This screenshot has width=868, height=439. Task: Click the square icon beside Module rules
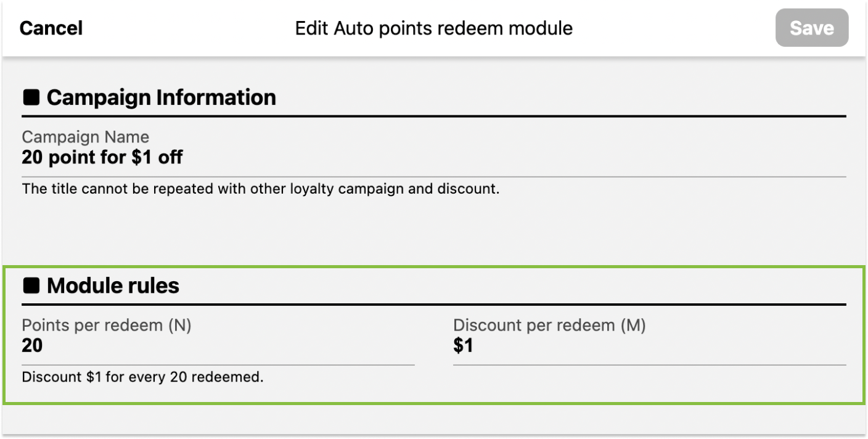tap(31, 285)
